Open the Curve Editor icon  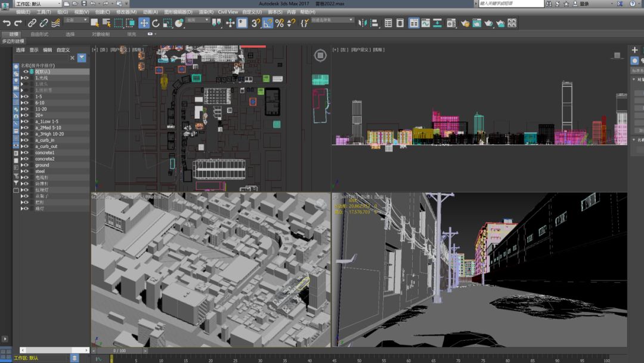(425, 23)
